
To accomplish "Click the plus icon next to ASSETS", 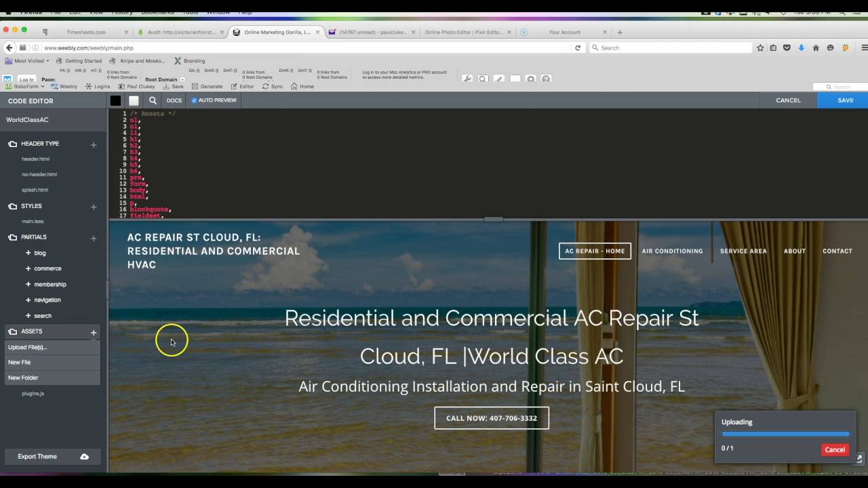I will [94, 332].
